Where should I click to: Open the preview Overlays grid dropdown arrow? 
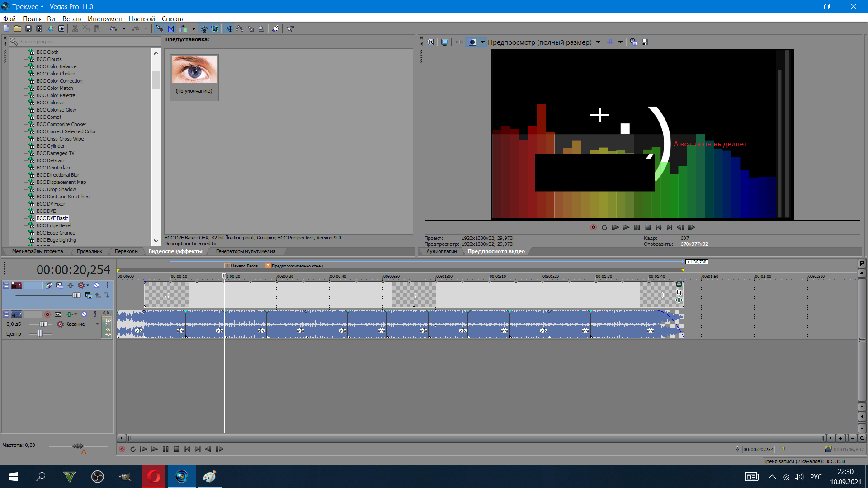point(620,42)
